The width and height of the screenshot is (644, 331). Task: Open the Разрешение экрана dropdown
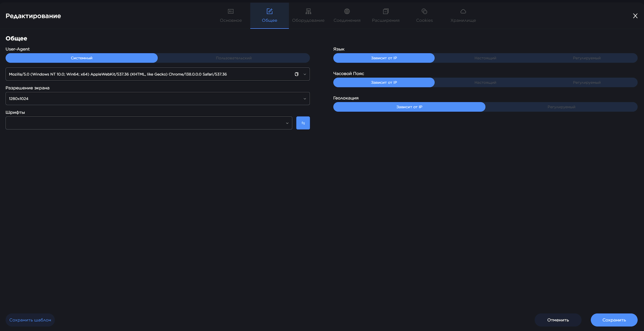click(x=157, y=99)
